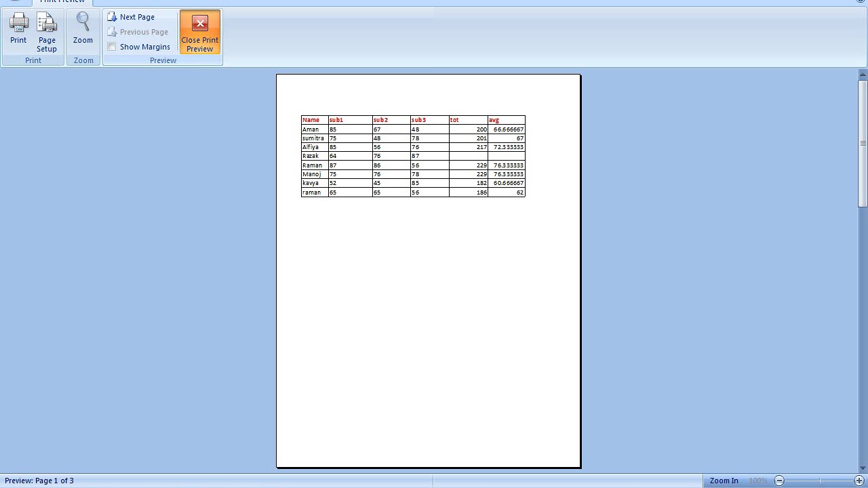The image size is (868, 488).
Task: Select the Print Preview ribbon tab
Action: [x=62, y=2]
